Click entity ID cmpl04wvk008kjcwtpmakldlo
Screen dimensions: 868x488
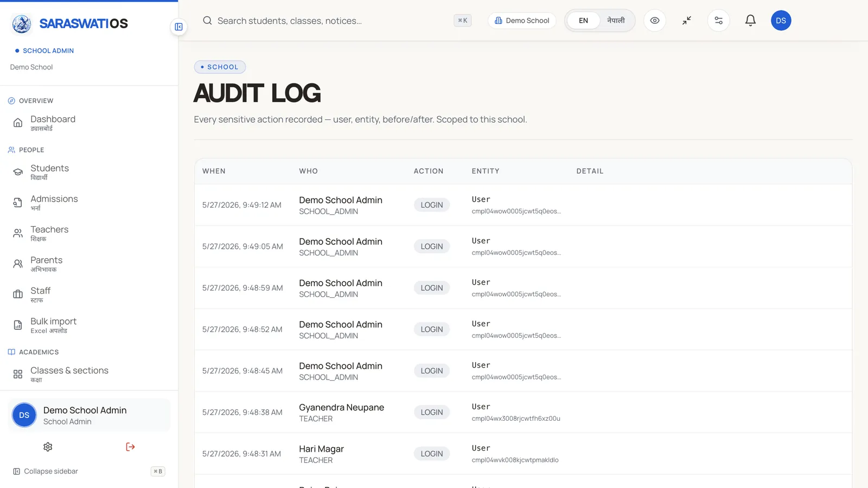[x=515, y=460]
